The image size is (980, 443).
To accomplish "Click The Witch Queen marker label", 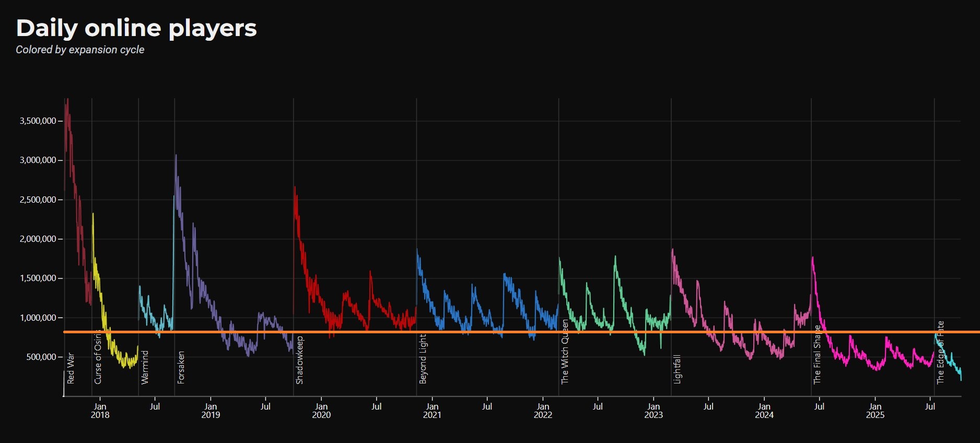I will pyautogui.click(x=565, y=352).
